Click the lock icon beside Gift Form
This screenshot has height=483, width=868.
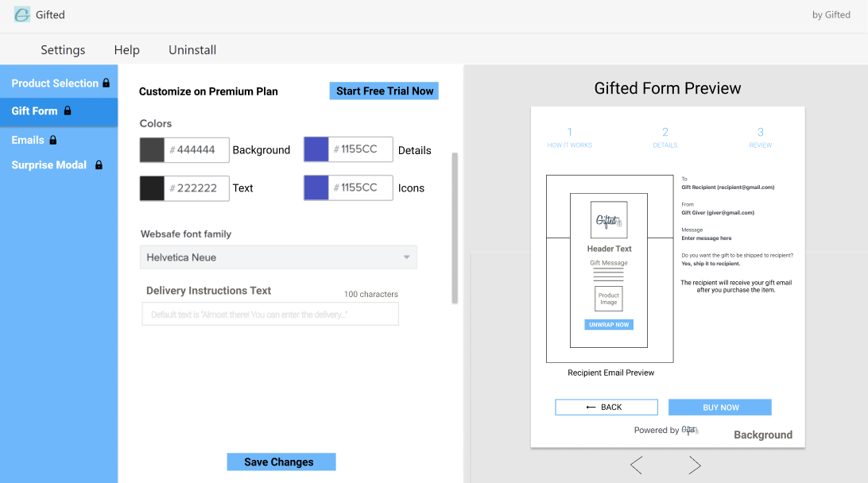tap(68, 110)
